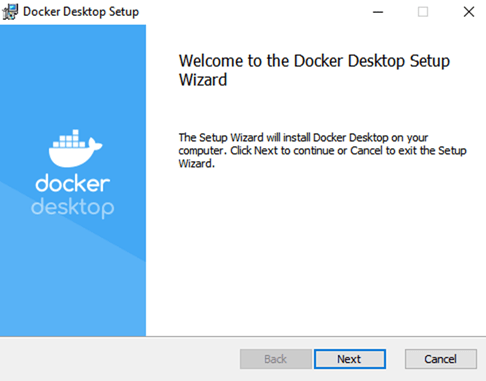Click the 'Docker Desktop Setup' title text

81,12
